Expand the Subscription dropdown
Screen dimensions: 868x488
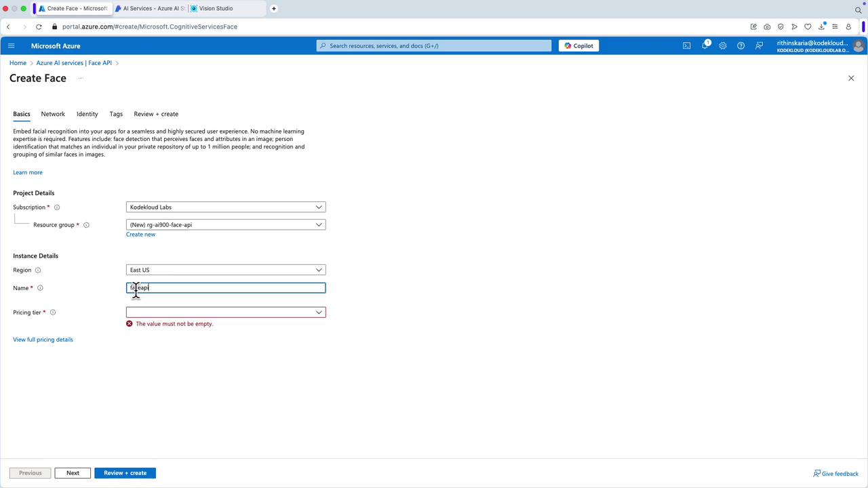pos(226,207)
